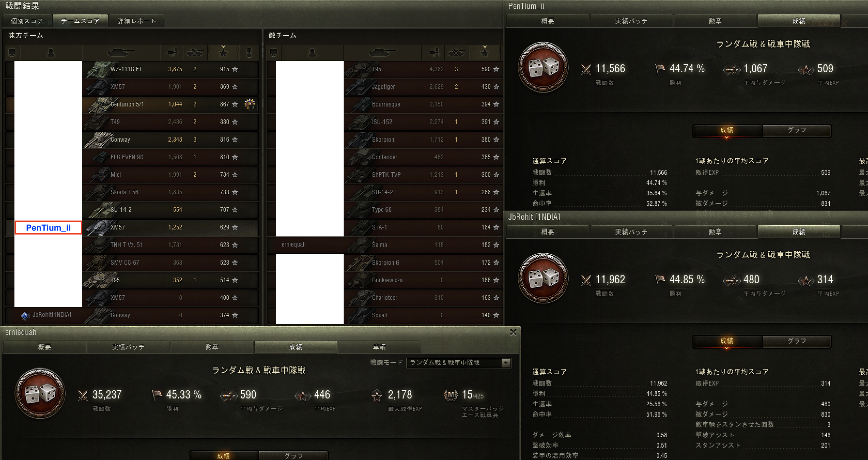
Task: Open the 詳細レポート tab
Action: point(136,21)
